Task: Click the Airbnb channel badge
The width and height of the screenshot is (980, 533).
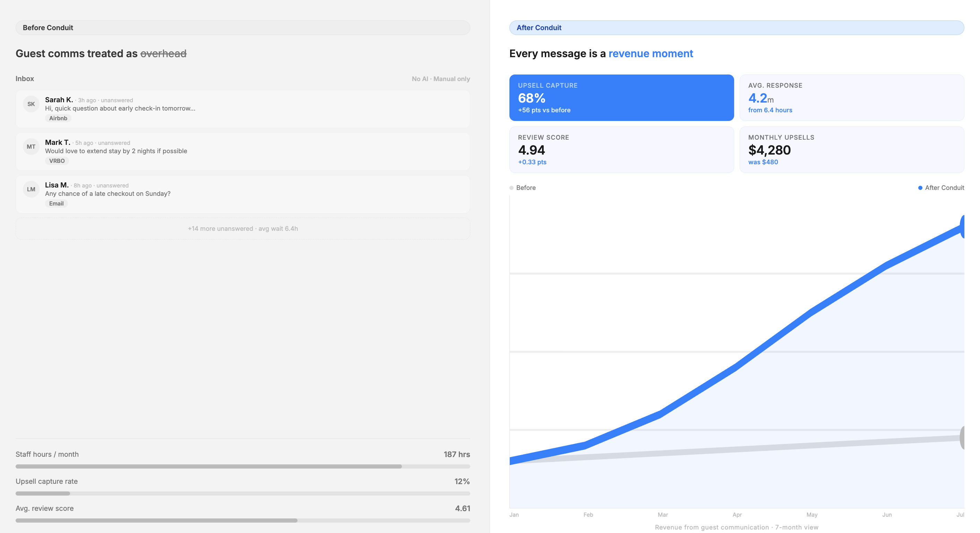Action: [58, 118]
